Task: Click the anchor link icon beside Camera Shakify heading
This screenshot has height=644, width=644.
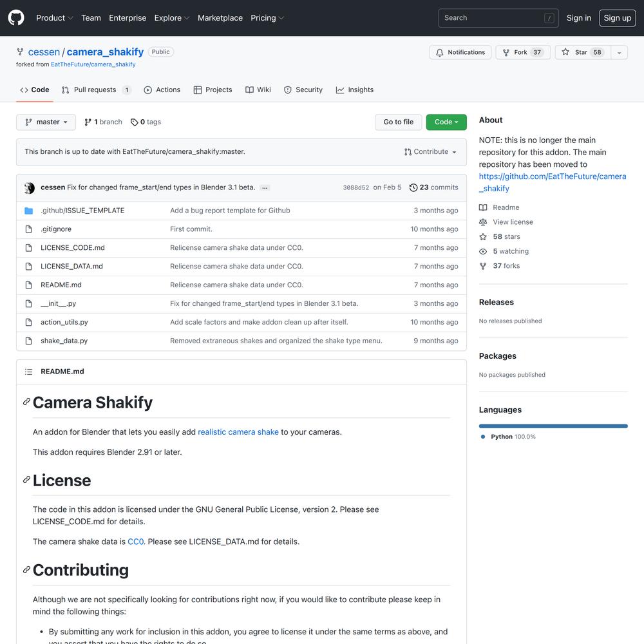Action: (26, 402)
